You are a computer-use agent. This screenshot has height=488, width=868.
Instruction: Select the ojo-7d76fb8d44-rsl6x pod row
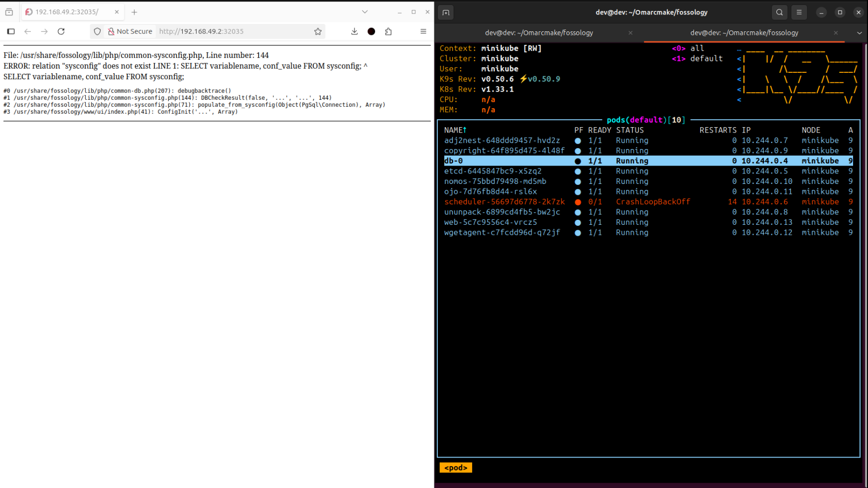click(x=648, y=191)
